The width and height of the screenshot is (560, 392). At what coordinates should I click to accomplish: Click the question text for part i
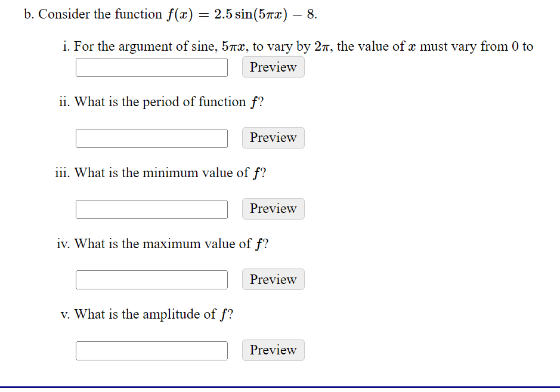[x=298, y=46]
